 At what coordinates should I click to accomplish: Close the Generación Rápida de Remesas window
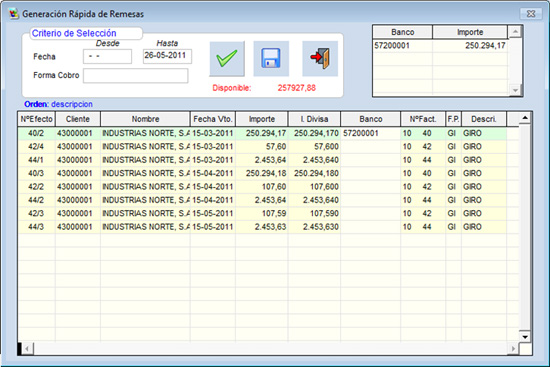pos(531,14)
